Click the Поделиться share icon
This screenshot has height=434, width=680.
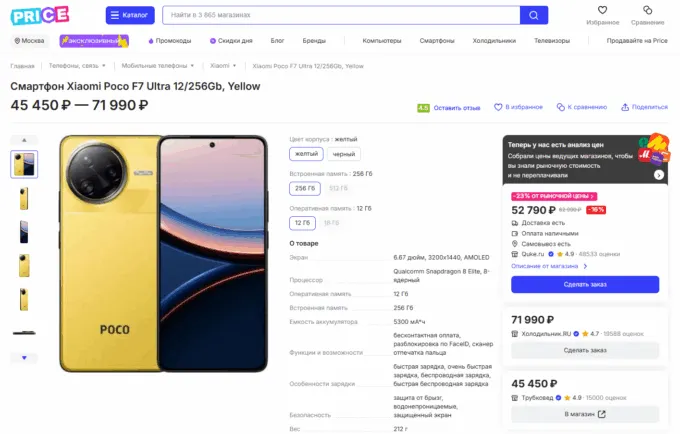pyautogui.click(x=625, y=106)
